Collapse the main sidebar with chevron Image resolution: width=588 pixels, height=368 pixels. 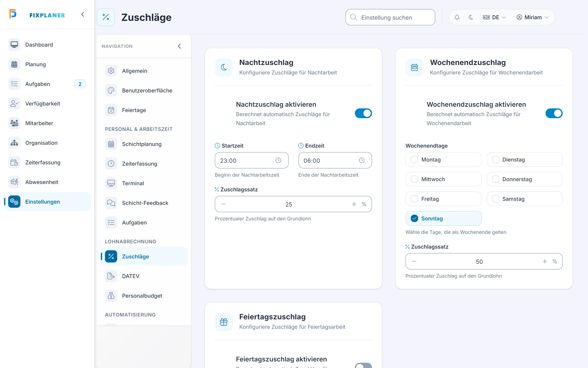[x=83, y=15]
